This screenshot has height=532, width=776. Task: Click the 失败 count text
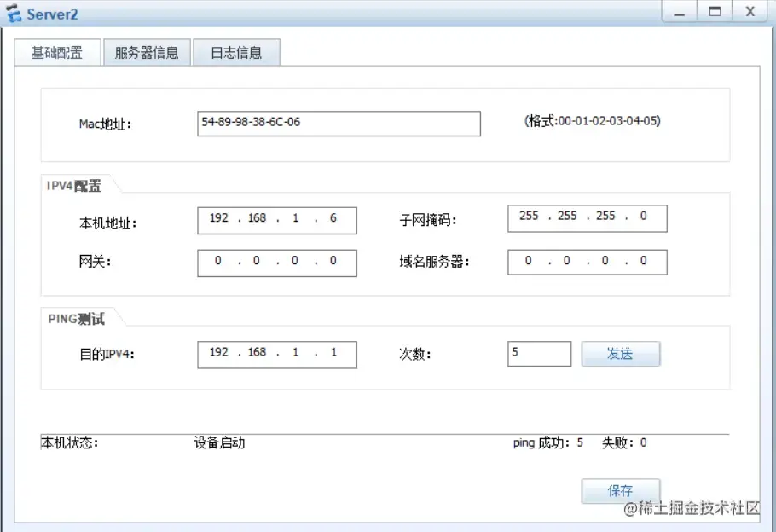click(624, 442)
